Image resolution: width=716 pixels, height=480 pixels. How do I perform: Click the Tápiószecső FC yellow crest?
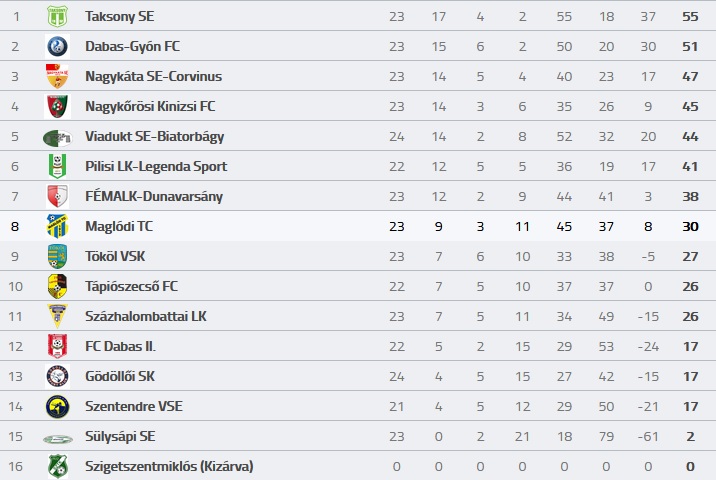coord(58,286)
